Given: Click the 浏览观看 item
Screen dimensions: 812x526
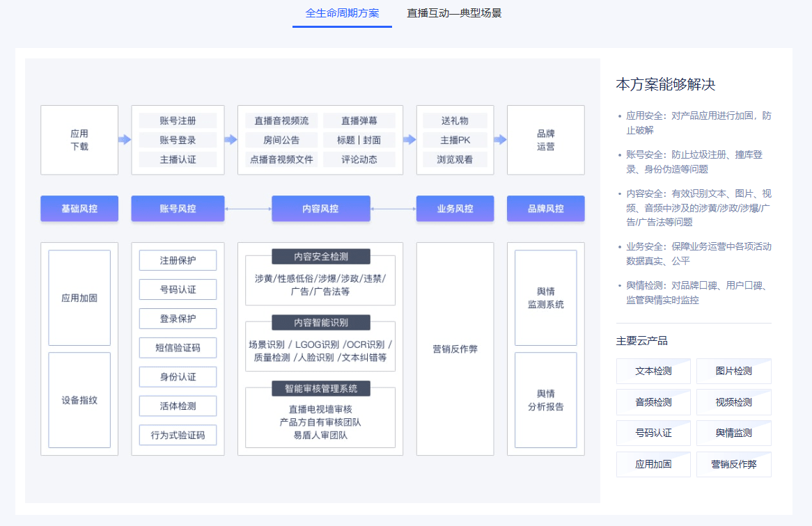Looking at the screenshot, I should tap(455, 159).
